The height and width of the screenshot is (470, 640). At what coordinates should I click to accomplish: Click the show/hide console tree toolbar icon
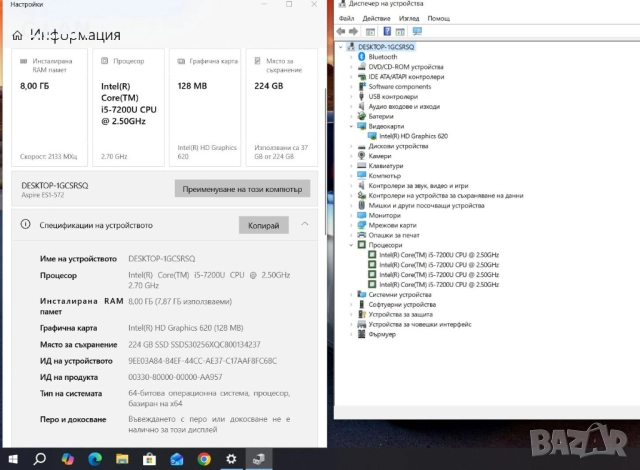click(x=370, y=31)
